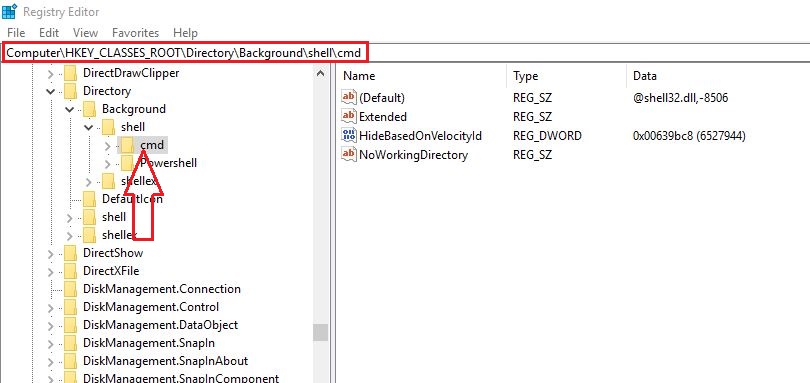Select the (Default) value name
This screenshot has height=383, width=810.
pos(382,98)
